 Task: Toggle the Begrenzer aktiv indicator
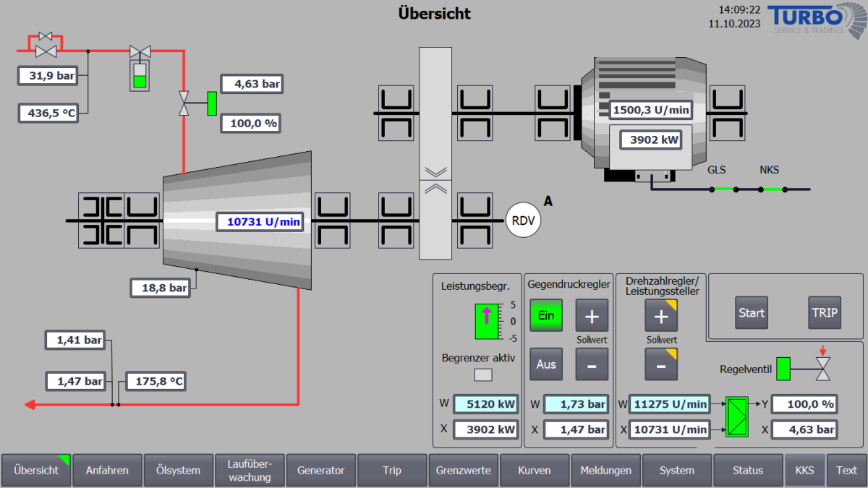click(x=482, y=374)
